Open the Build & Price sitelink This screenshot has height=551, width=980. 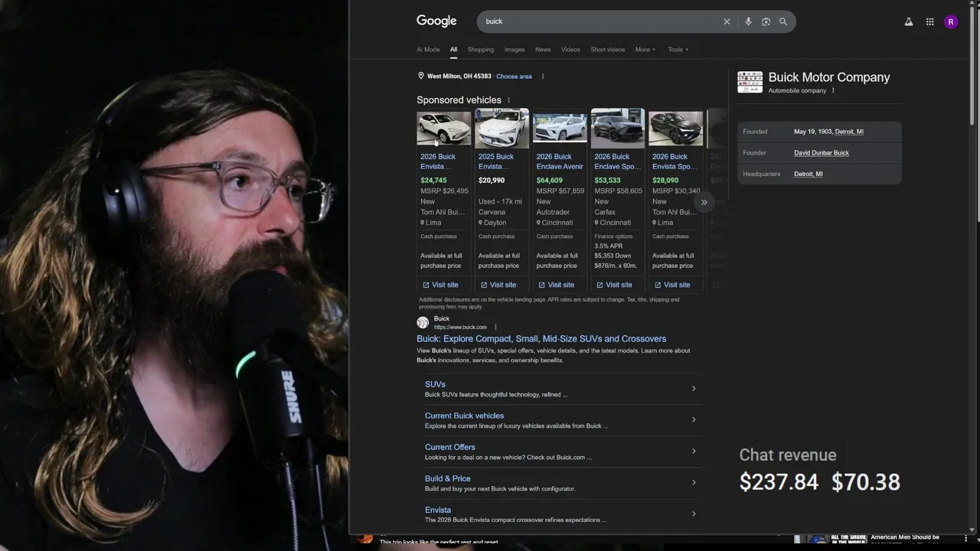point(448,478)
